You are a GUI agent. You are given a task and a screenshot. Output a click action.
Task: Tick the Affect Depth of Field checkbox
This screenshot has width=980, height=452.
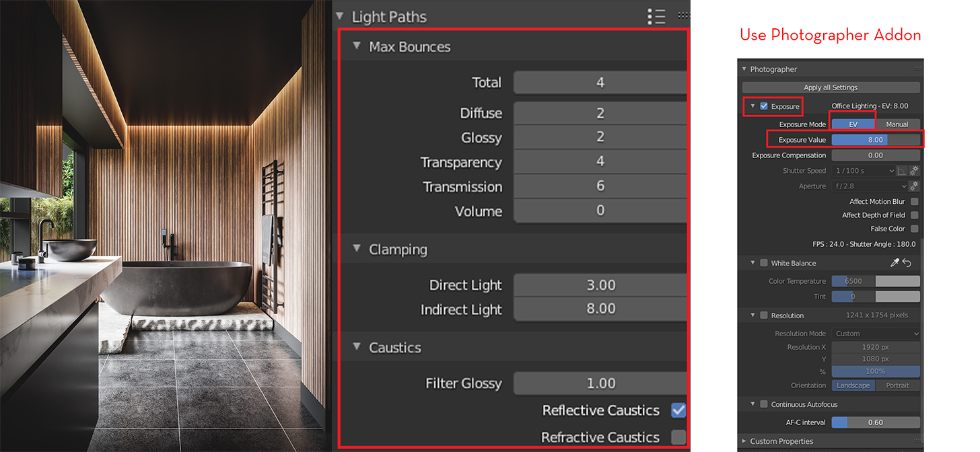pyautogui.click(x=915, y=215)
